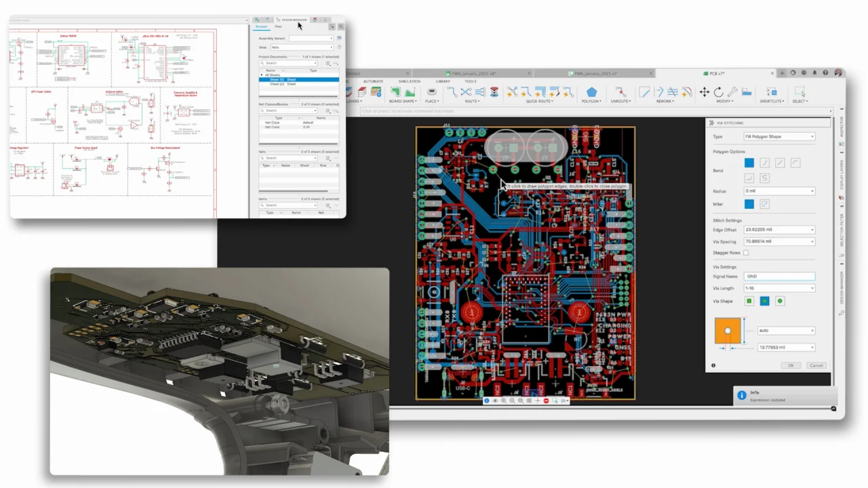Open the Type dropdown showing Fill Polygon Shape
Screen dimensions: 868x488
[779, 137]
